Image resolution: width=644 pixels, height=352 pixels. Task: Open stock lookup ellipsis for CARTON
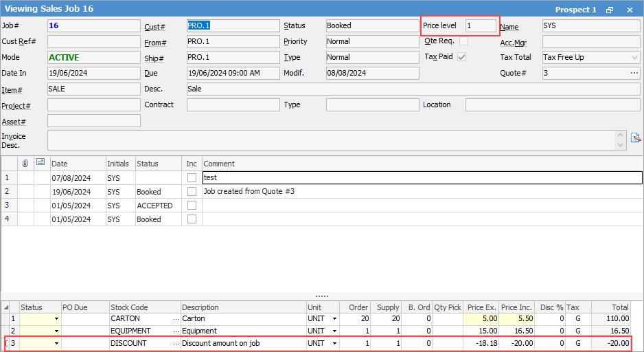click(176, 319)
